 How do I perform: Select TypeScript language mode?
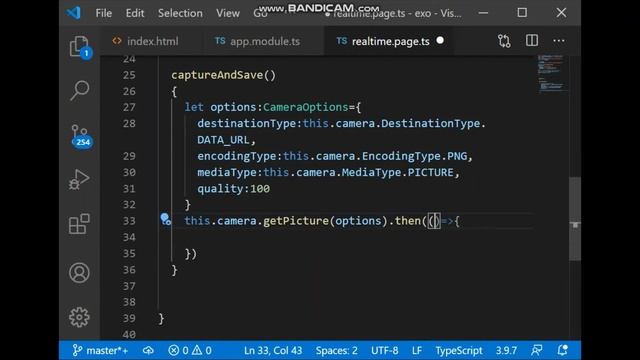[x=459, y=350]
